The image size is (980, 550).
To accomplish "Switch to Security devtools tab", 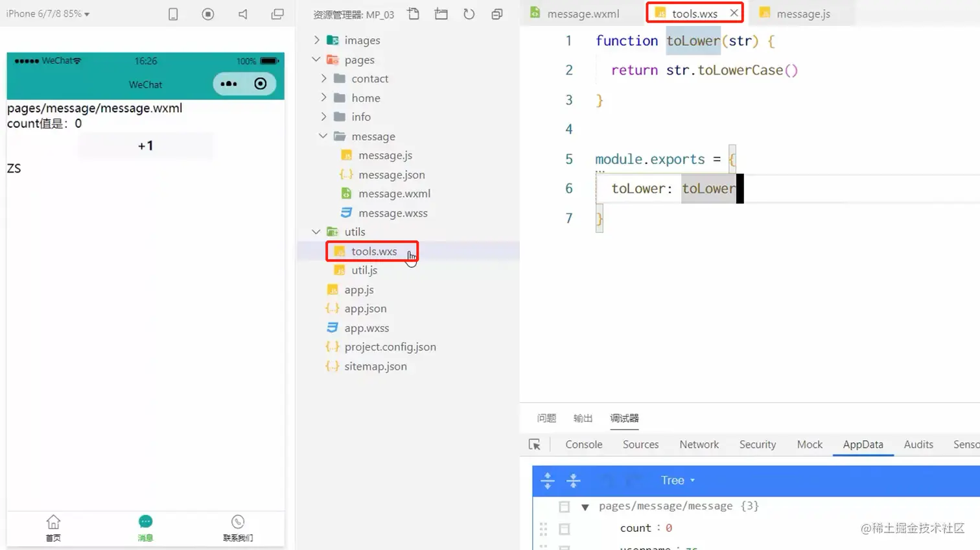I will [758, 444].
